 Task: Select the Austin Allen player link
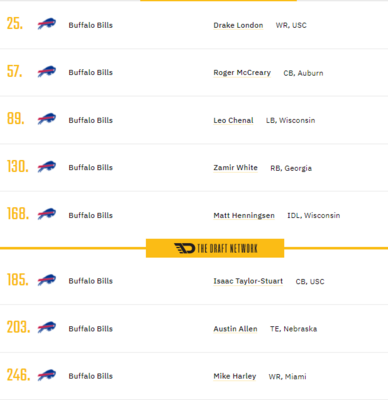coord(235,329)
